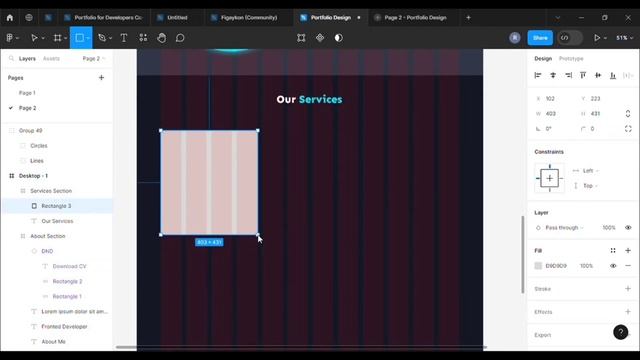Select the Hand tool
Image resolution: width=640 pixels, height=360 pixels.
(x=162, y=38)
